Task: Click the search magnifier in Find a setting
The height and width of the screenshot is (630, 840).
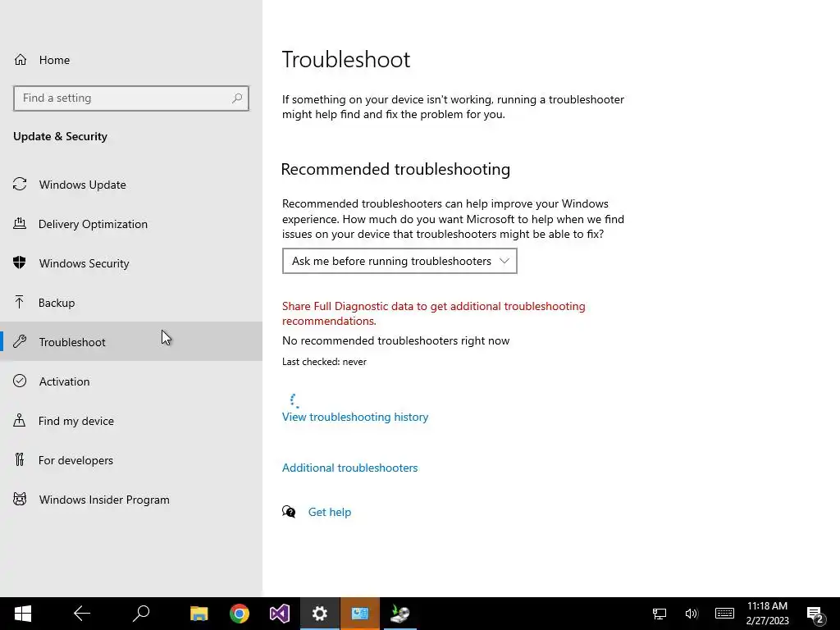Action: pos(237,98)
